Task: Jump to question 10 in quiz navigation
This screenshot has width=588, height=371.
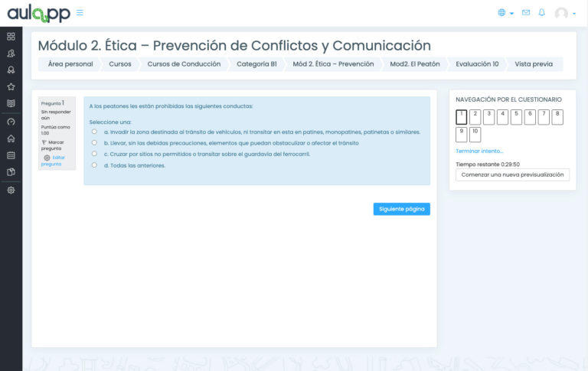Action: (x=475, y=134)
